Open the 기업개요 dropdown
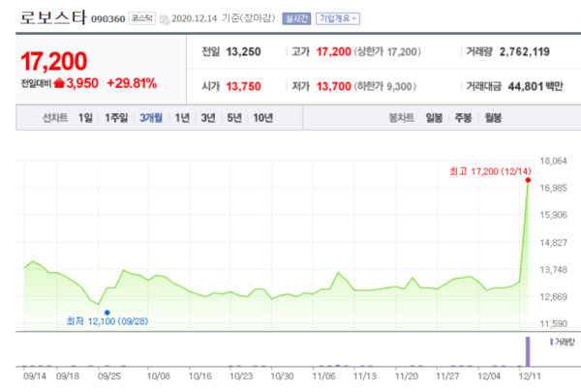Viewport: 581px width, 392px height. pos(338,18)
